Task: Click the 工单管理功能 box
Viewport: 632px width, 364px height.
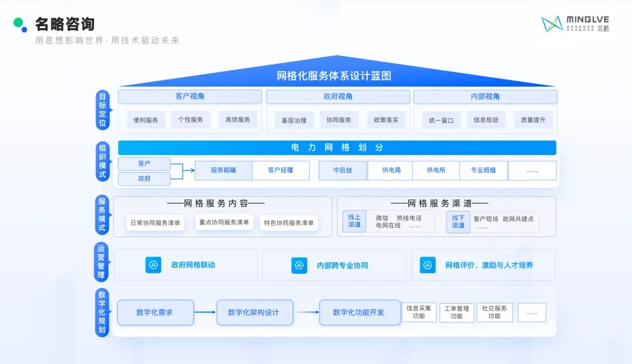Action: 456,313
